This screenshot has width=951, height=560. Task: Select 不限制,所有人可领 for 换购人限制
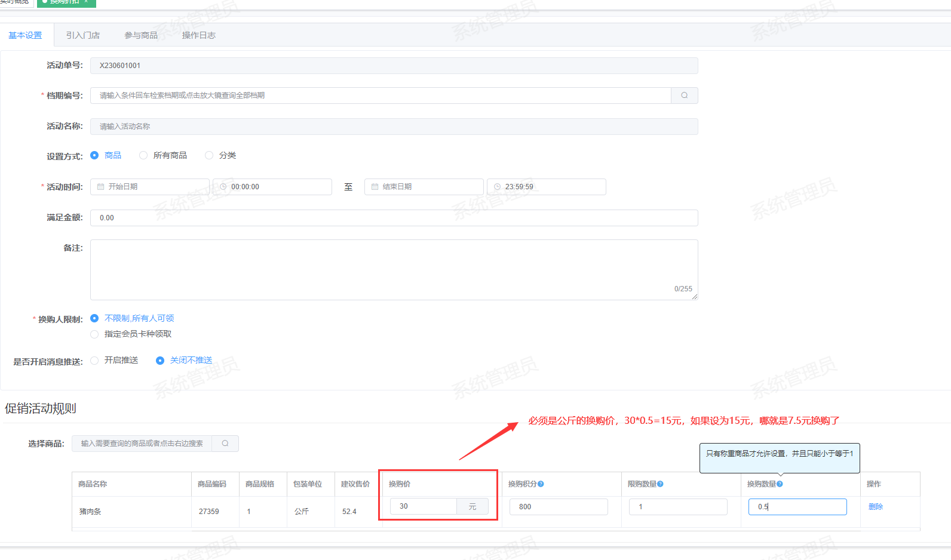(94, 318)
